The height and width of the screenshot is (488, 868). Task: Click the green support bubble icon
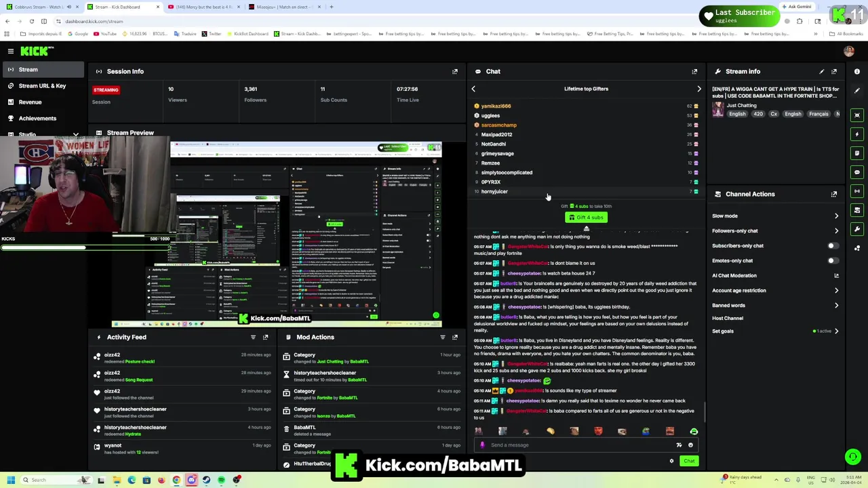click(853, 457)
